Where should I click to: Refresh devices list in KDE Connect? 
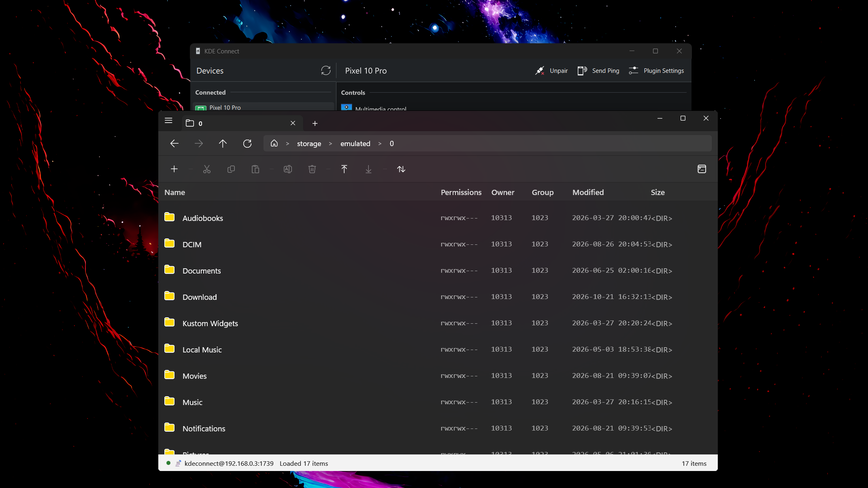point(326,71)
